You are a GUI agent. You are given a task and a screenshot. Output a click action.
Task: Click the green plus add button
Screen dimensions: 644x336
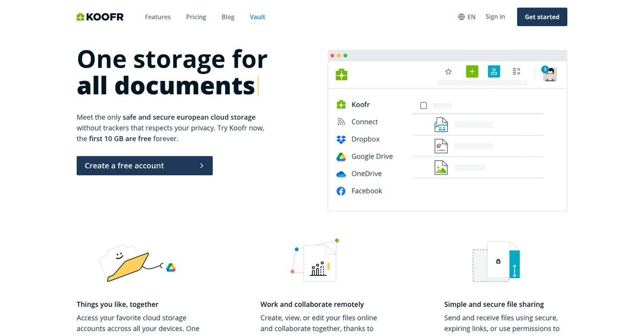coord(472,71)
